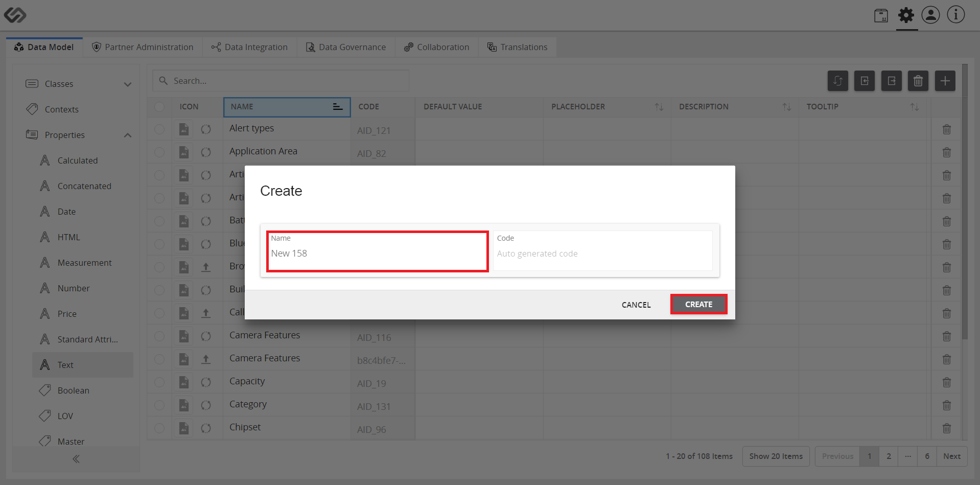980x485 pixels.
Task: Expand the Classes section chevron
Action: (x=128, y=84)
